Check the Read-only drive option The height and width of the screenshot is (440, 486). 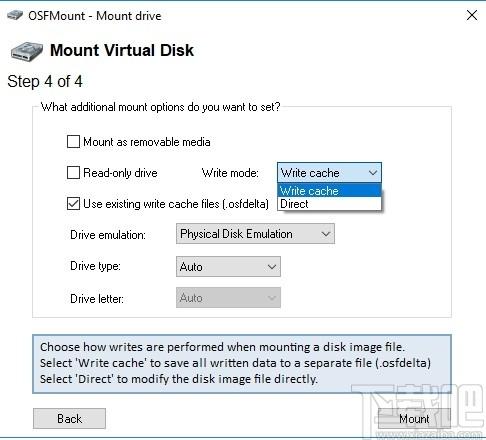[x=73, y=173]
